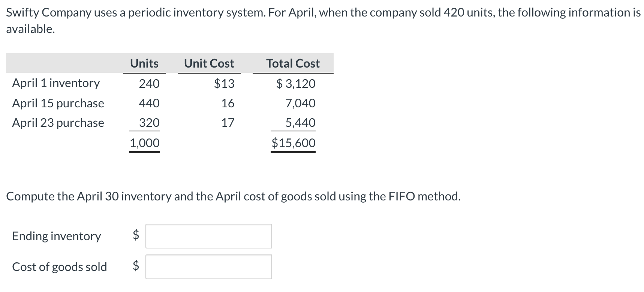Click the Cost of goods sold input box

click(208, 267)
